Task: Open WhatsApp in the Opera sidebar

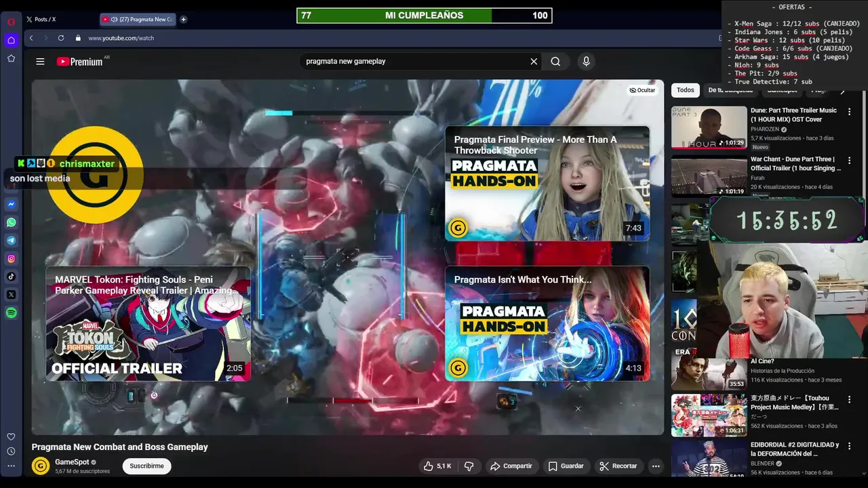Action: click(11, 222)
